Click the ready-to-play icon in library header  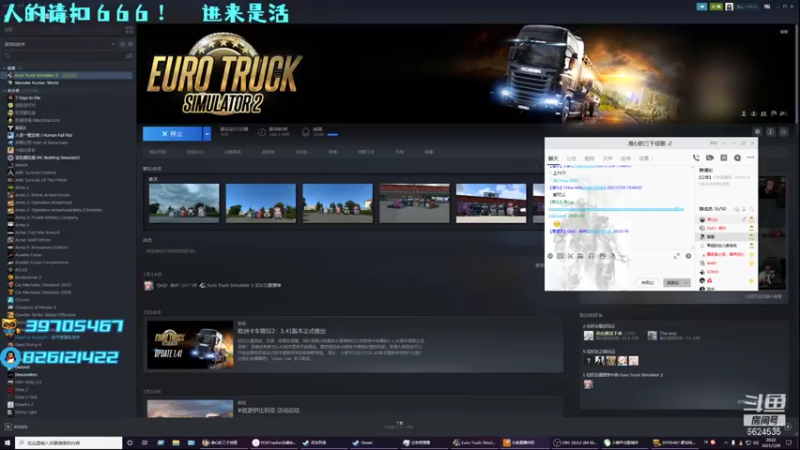point(130,44)
